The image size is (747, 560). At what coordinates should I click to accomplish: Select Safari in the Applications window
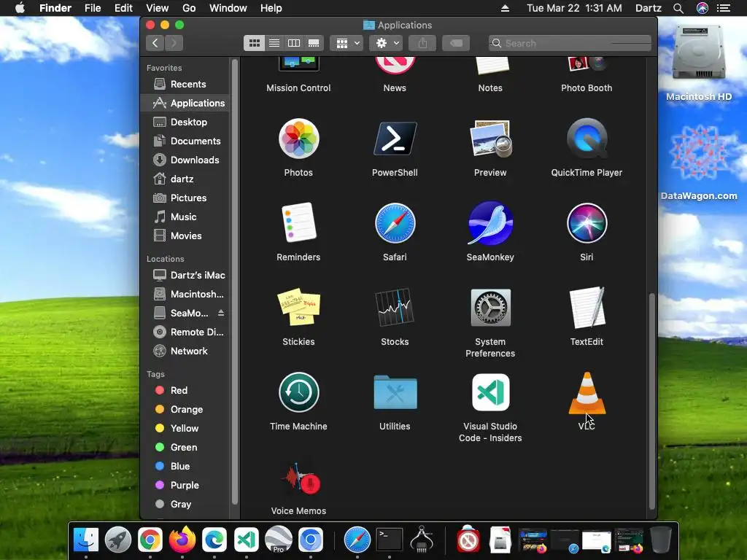coord(395,223)
